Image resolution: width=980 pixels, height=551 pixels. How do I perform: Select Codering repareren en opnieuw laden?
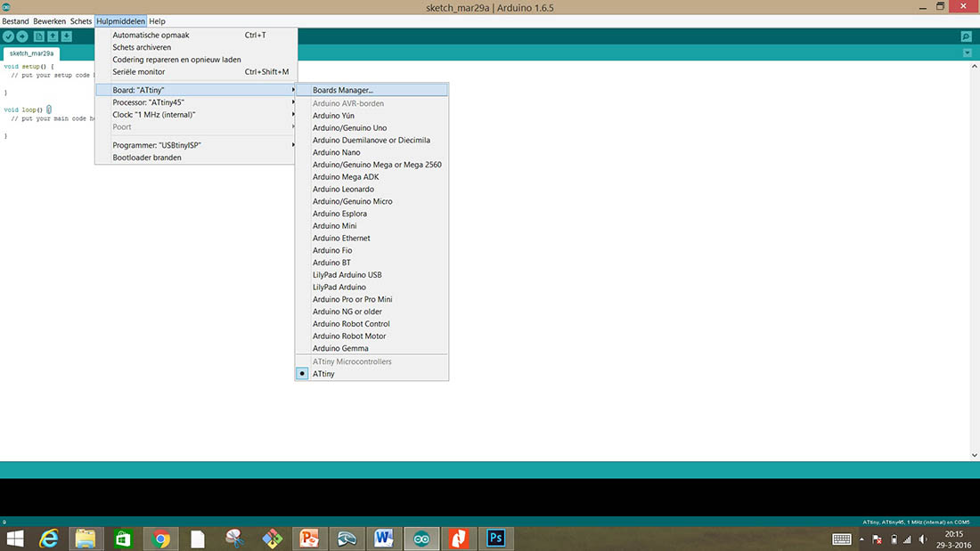click(x=195, y=60)
